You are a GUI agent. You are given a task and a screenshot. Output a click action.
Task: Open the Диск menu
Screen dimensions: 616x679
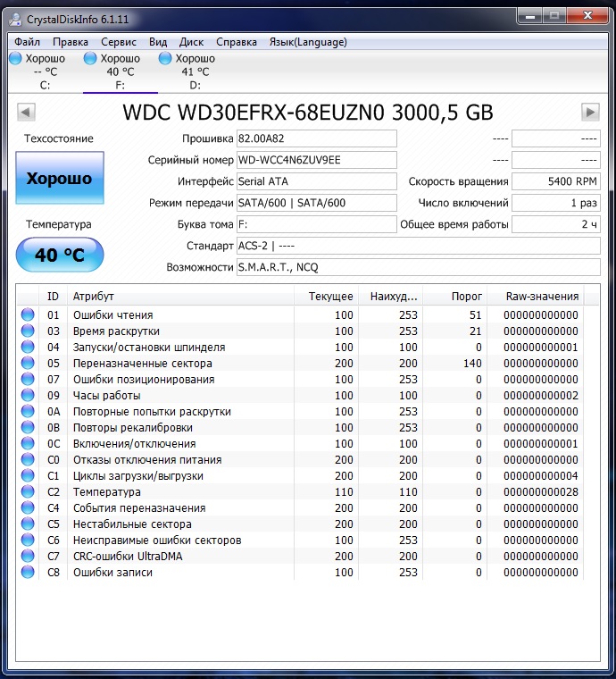click(x=191, y=42)
